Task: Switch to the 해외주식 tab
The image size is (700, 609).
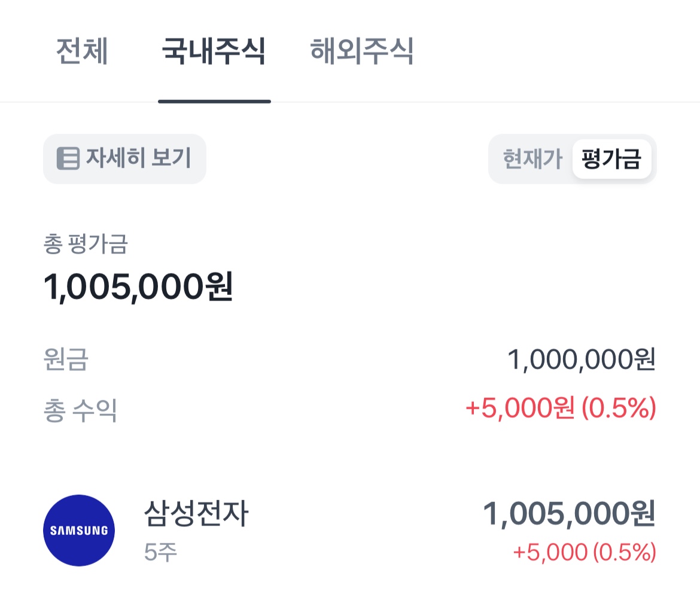Action: (x=362, y=51)
